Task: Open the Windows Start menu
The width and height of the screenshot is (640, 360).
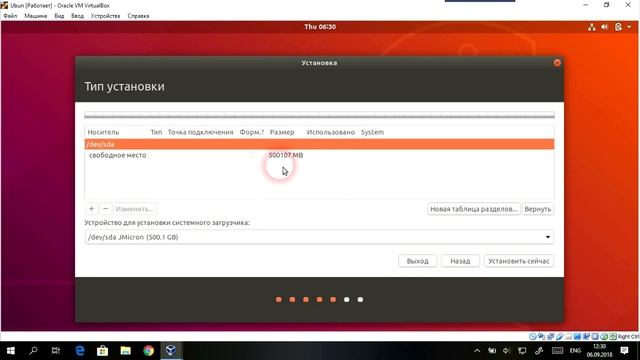Action: (x=11, y=351)
